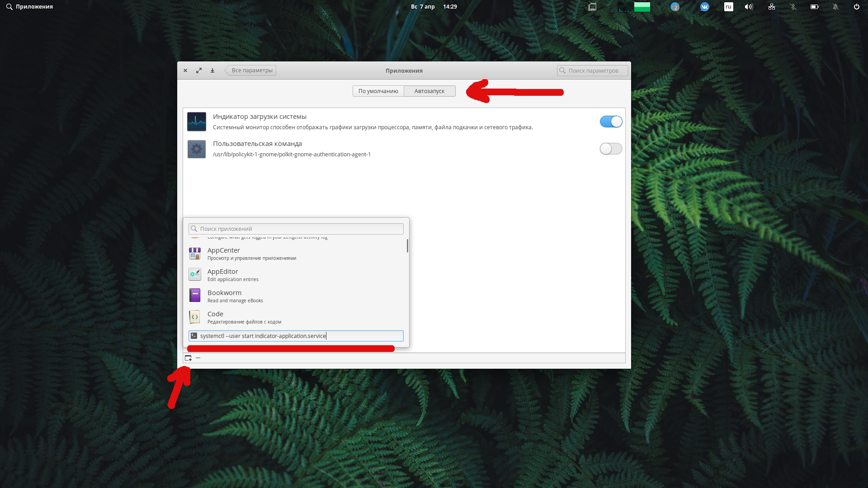Pick the Code editor entry
This screenshot has width=868, height=488.
click(x=296, y=317)
